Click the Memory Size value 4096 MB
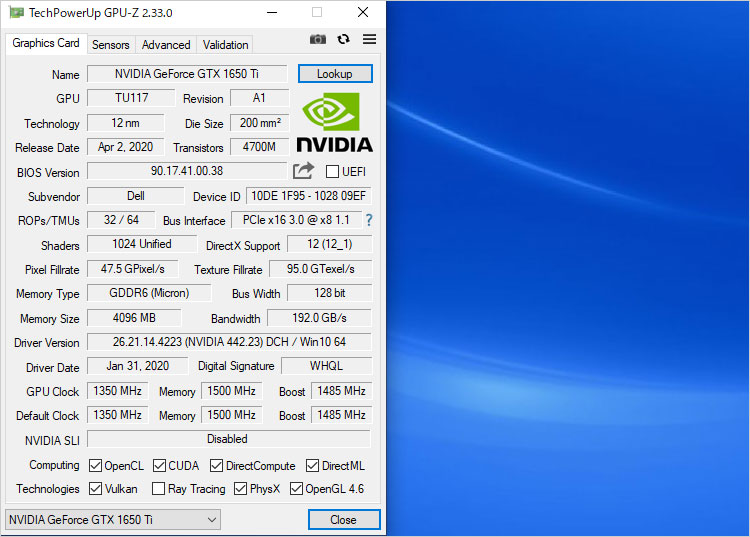 (134, 318)
